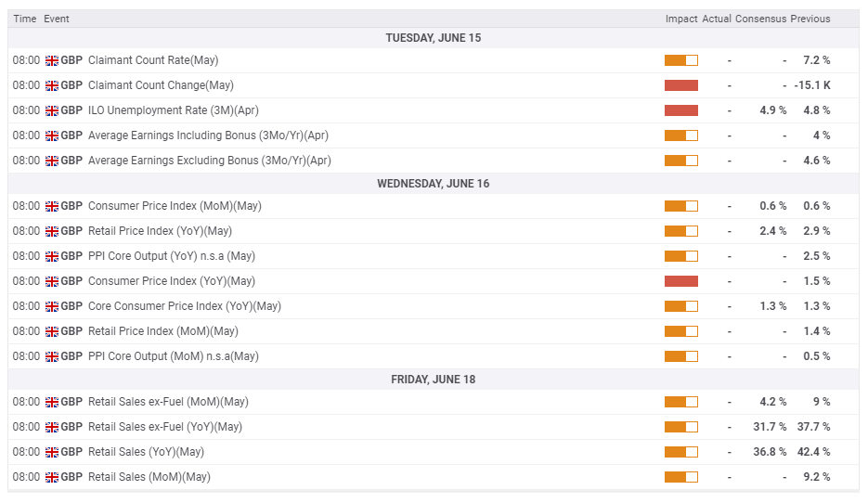Click UK flag next to ILO Unemployment Rate

(x=52, y=110)
